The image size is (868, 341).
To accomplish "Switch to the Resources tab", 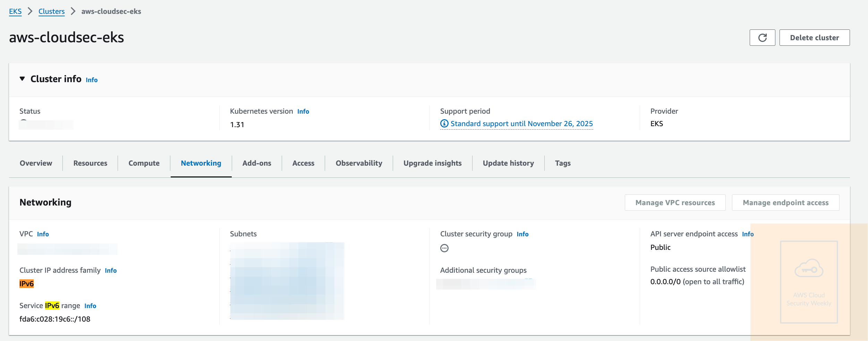I will 90,163.
